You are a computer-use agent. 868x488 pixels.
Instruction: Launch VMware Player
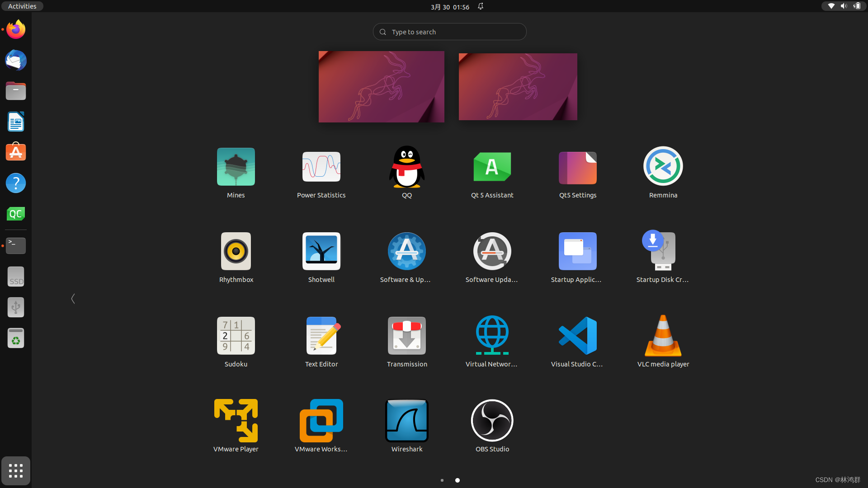[x=236, y=427]
